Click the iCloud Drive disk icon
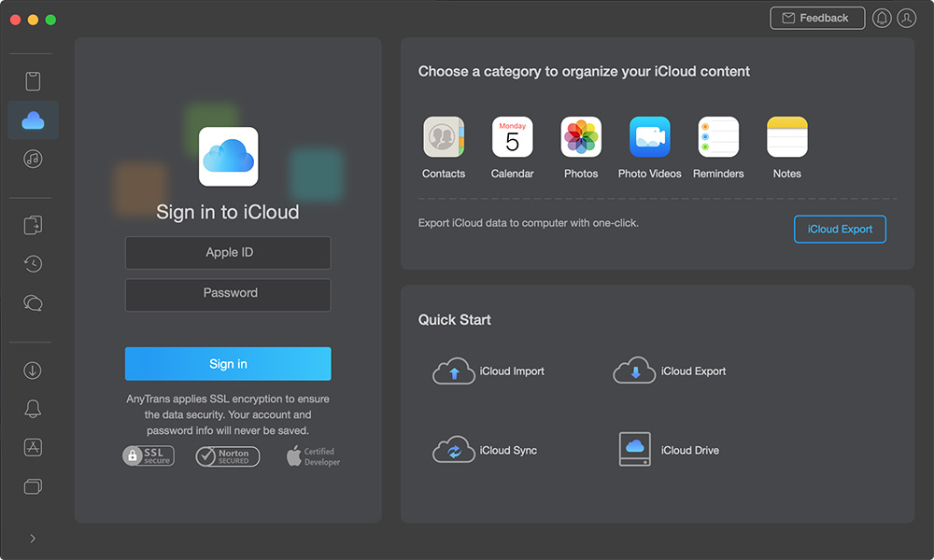This screenshot has height=560, width=934. tap(635, 449)
